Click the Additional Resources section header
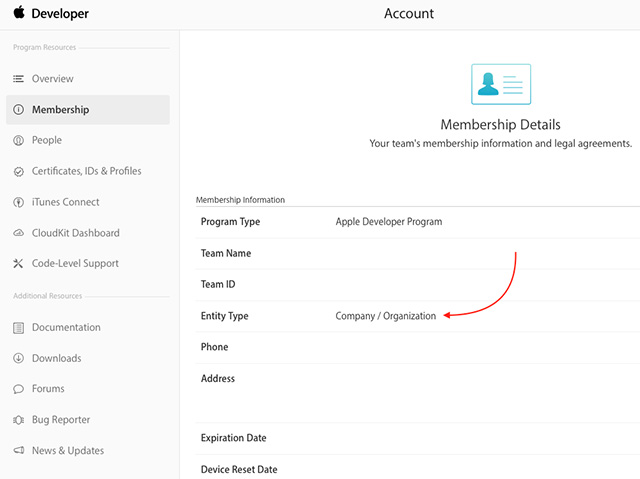The image size is (640, 479). 47,296
